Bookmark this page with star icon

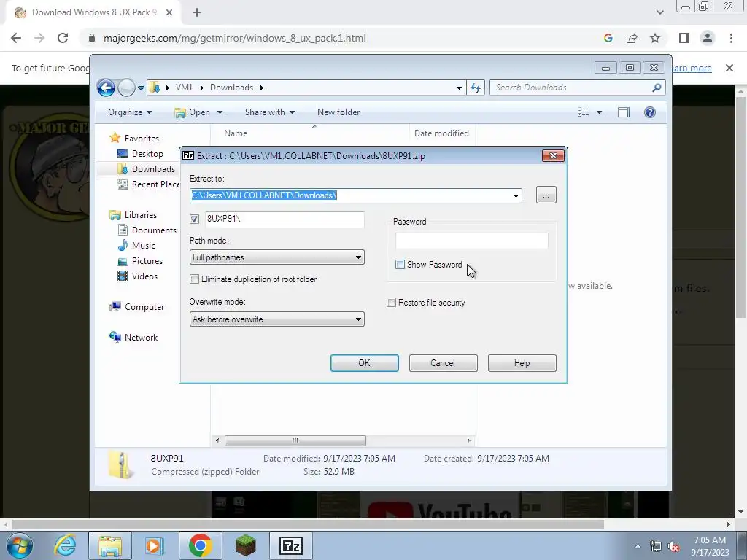tap(655, 38)
